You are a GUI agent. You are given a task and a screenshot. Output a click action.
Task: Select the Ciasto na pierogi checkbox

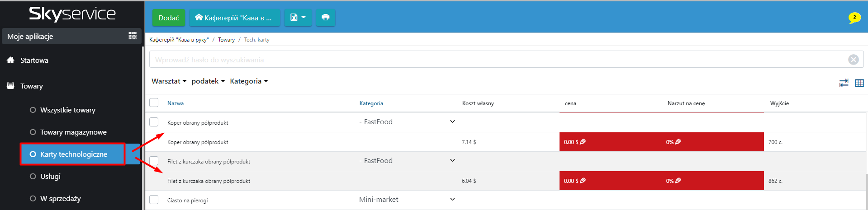coord(154,200)
